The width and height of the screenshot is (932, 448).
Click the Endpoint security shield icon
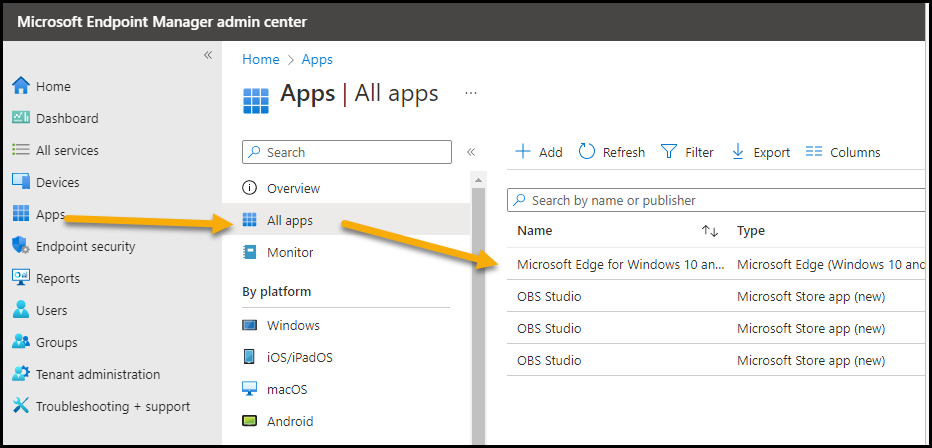click(x=21, y=246)
